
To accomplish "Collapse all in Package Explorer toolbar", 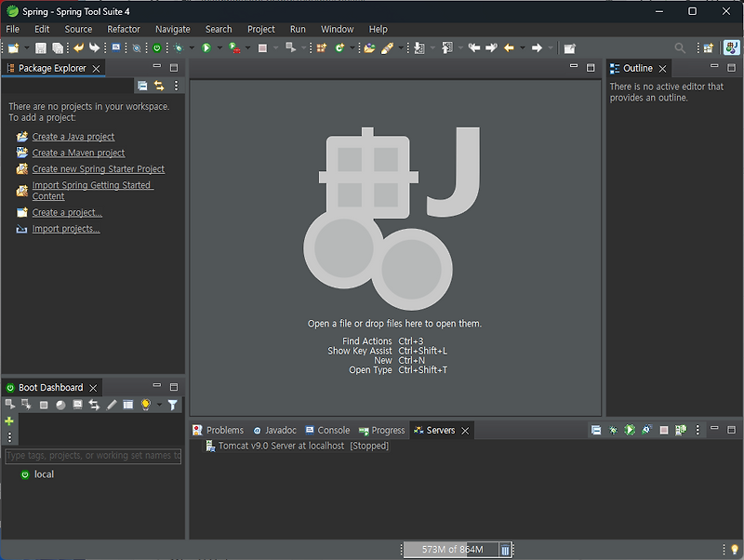I will (142, 86).
